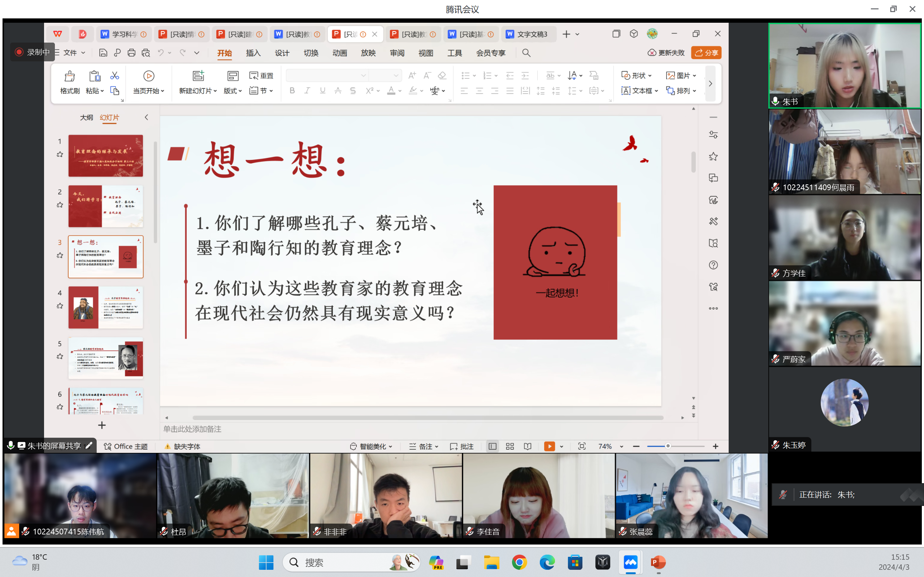This screenshot has width=924, height=577.
Task: Toggle 备注 notes pane in status bar
Action: pyautogui.click(x=424, y=446)
